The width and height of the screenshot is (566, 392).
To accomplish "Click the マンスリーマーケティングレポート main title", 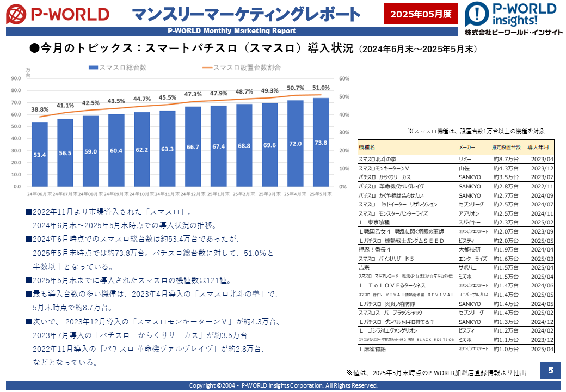I will point(246,14).
